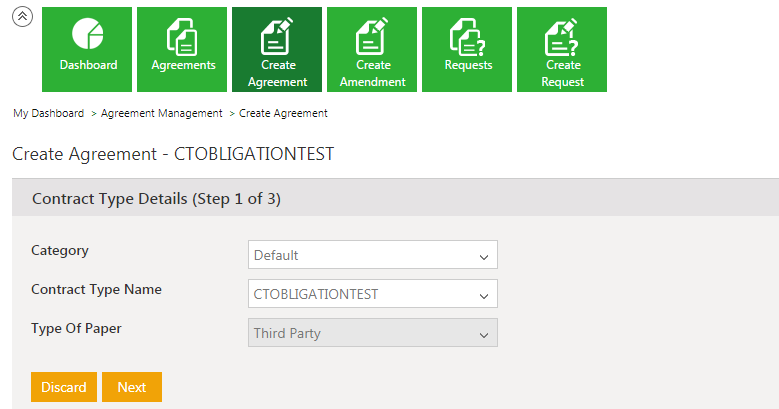Open the Type Of Paper dropdown
This screenshot has height=409, width=779.
point(372,333)
